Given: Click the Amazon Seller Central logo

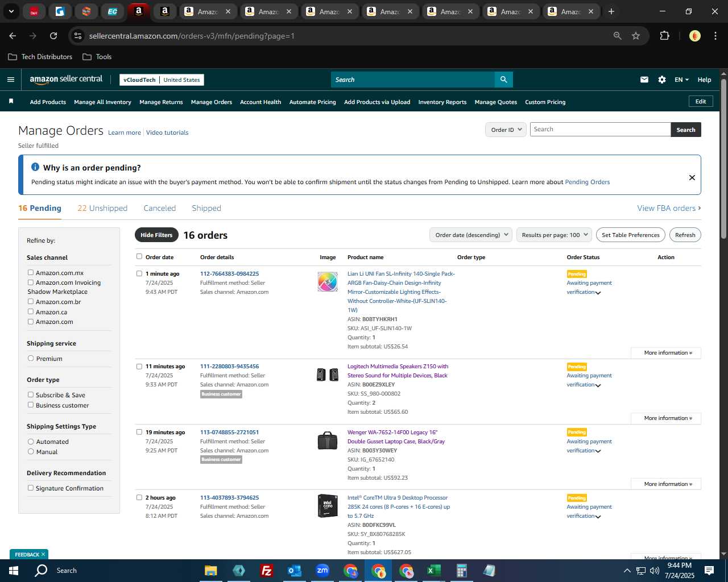Looking at the screenshot, I should click(x=66, y=80).
